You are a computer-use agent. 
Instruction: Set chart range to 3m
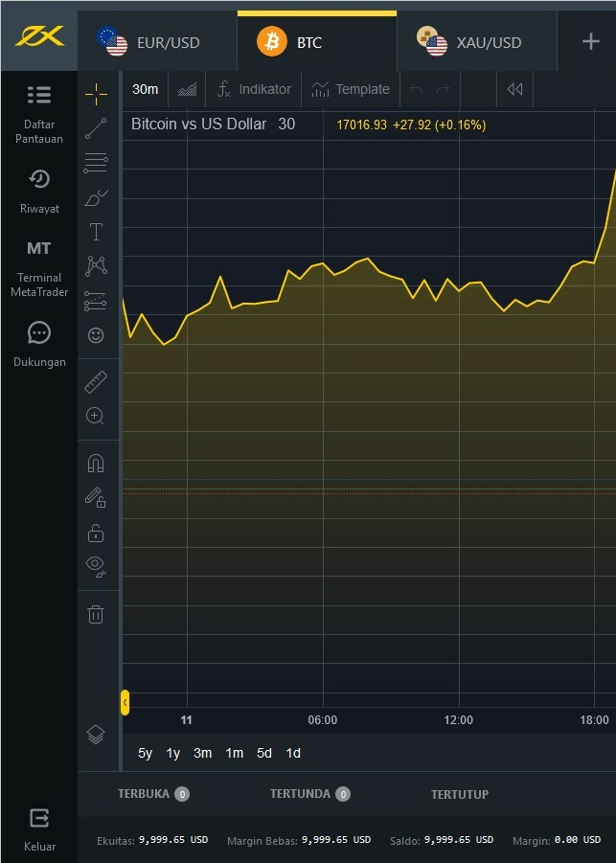202,753
